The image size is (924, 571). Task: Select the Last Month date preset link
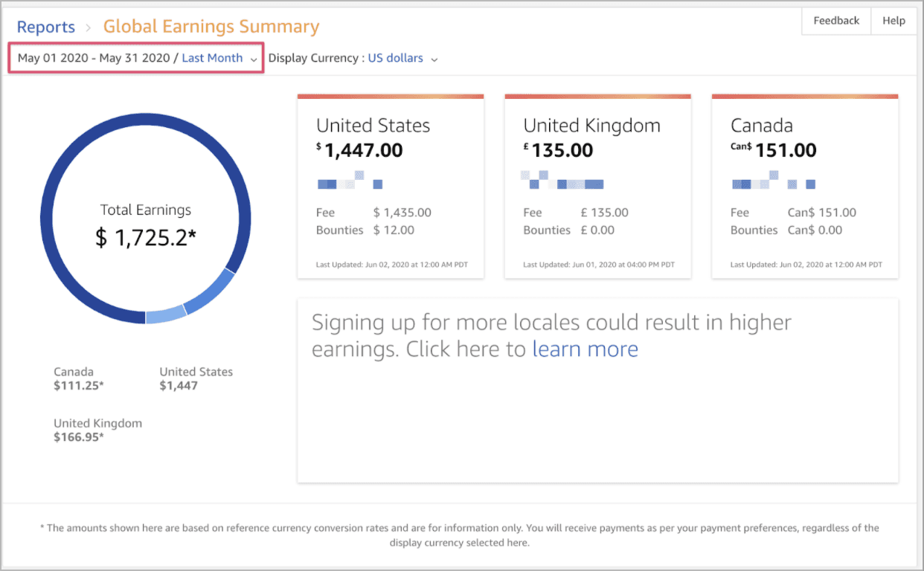212,58
